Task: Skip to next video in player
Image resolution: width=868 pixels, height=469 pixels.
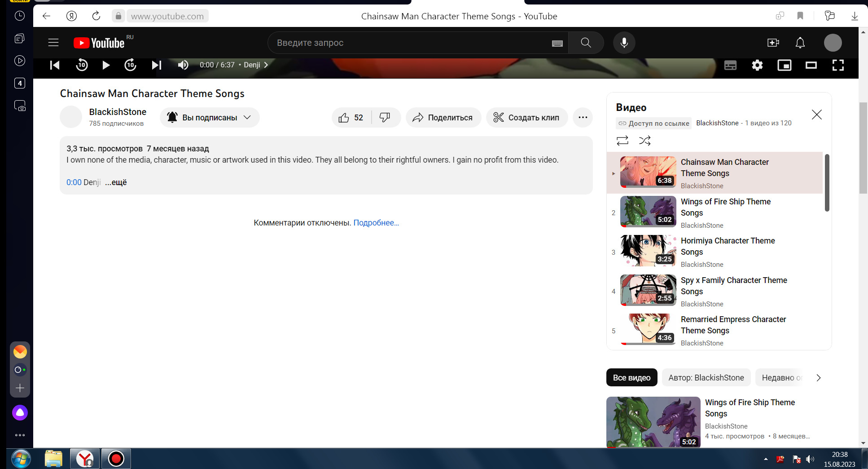Action: coord(156,65)
